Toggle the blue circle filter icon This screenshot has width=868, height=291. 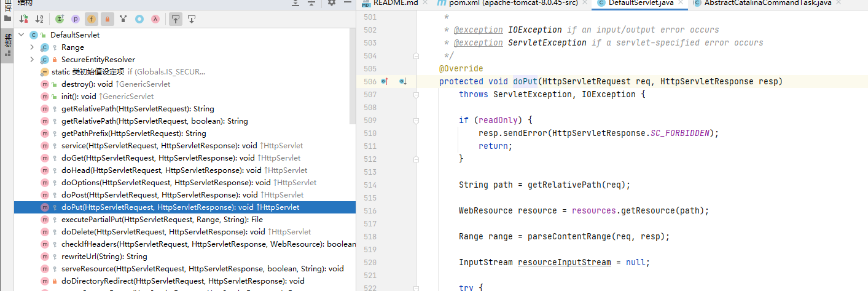(139, 19)
